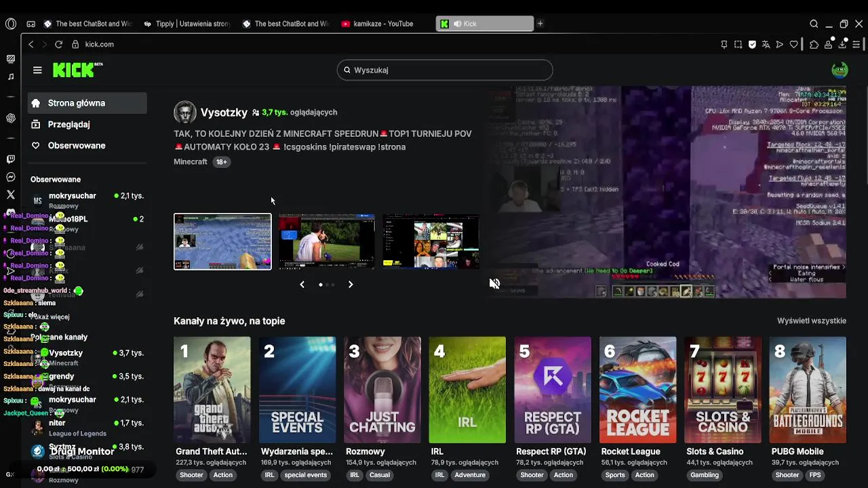Click the pin icon in address bar
This screenshot has height=488, width=868.
[x=724, y=45]
